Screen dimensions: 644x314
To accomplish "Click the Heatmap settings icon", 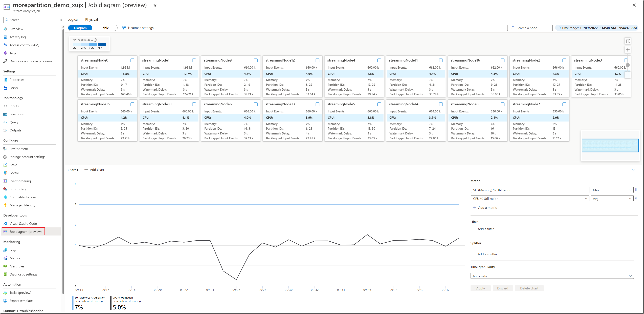I will (x=124, y=28).
